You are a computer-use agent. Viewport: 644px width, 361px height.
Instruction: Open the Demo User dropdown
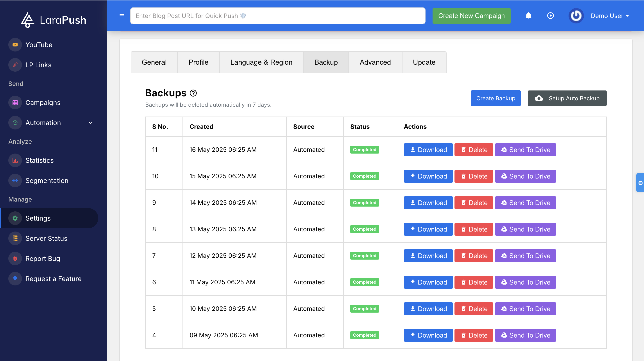pos(610,16)
